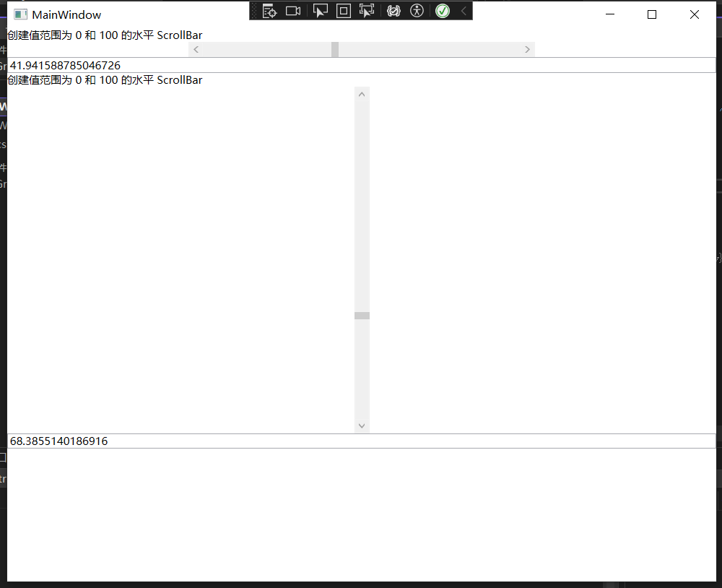
Task: Click the horizontal scrollbar thumb
Action: click(x=335, y=49)
